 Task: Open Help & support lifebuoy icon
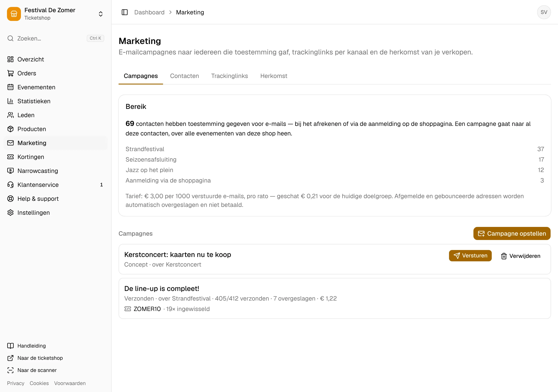(x=10, y=199)
